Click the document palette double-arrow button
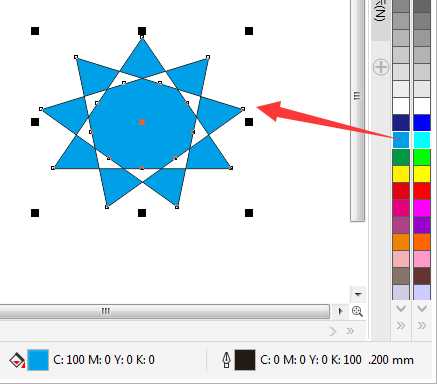Screen dimensions: 437x384 [350, 331]
